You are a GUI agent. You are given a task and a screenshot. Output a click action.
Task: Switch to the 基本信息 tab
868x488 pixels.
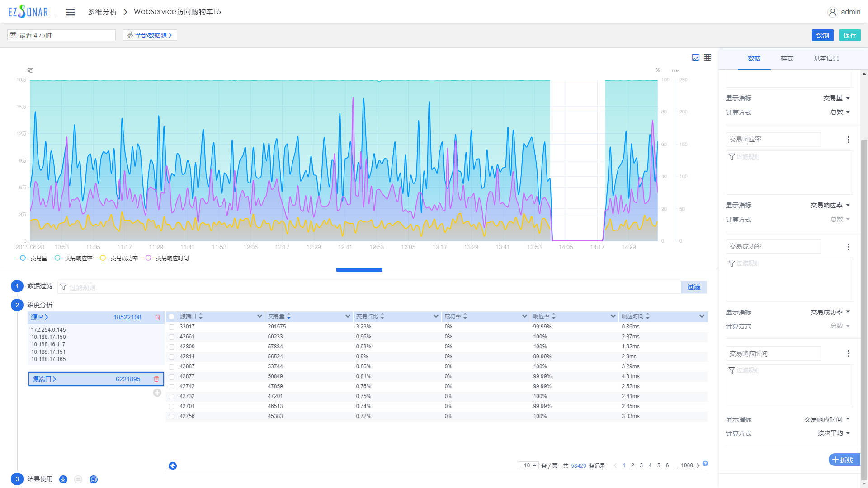[x=826, y=58]
